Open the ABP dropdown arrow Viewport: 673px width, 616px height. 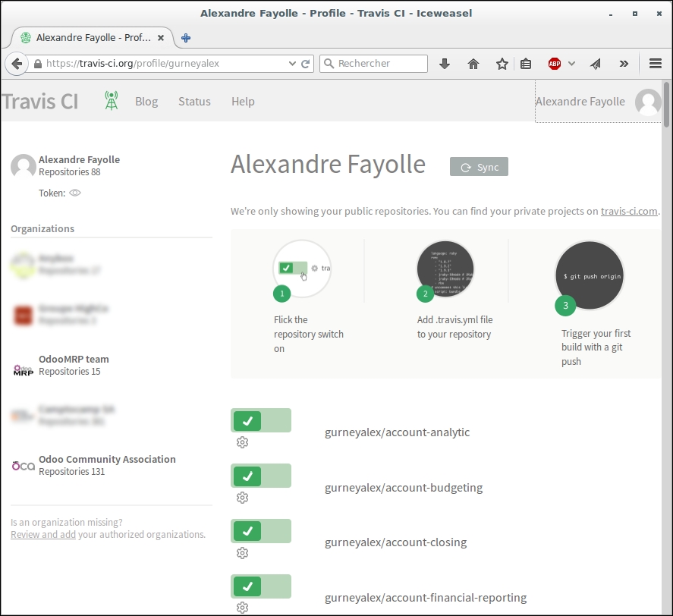(x=571, y=64)
